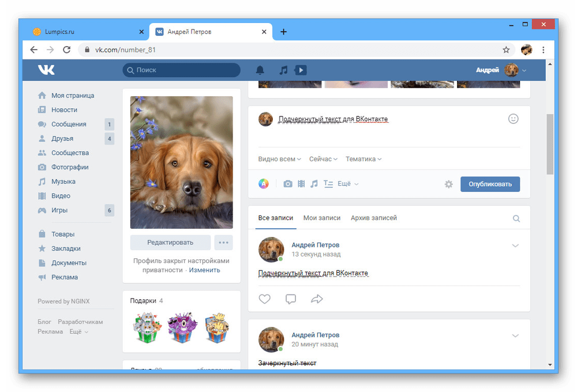The width and height of the screenshot is (577, 392).
Task: Search wall posts magnifier icon
Action: (516, 218)
